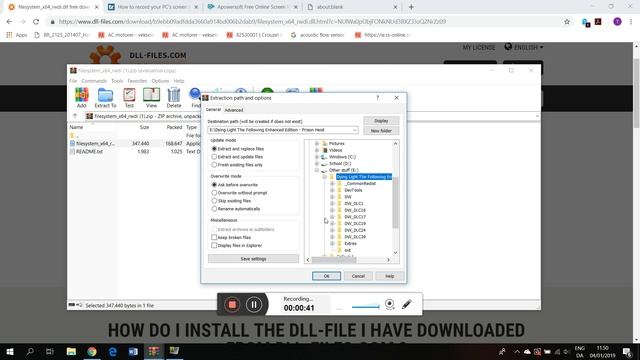Click the help question mark in dialog

[x=378, y=98]
